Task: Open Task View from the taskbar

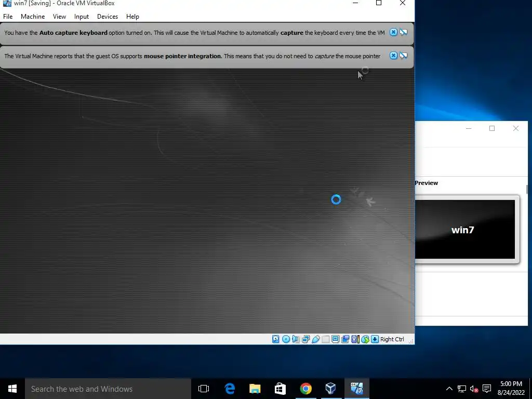Action: point(204,389)
